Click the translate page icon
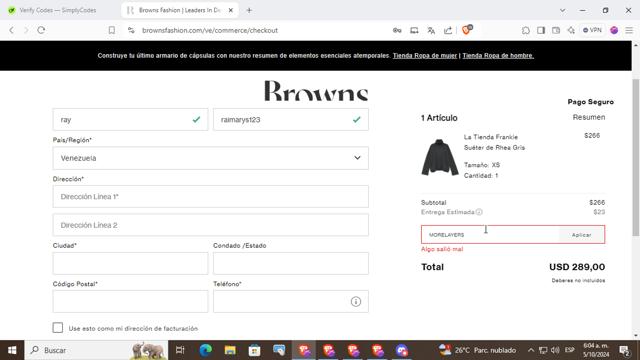Image resolution: width=640 pixels, height=360 pixels. pos(431,30)
